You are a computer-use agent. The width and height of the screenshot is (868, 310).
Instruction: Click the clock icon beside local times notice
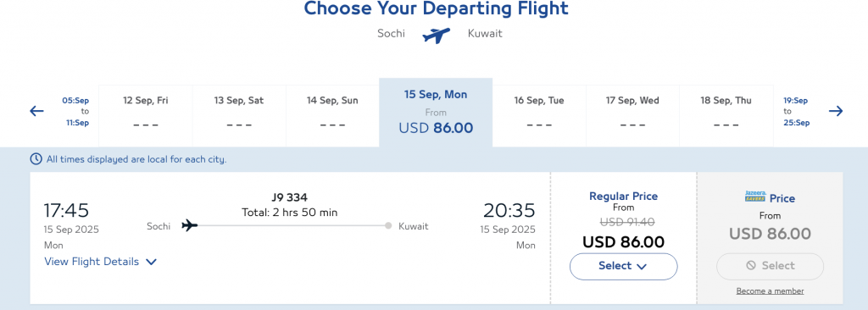coord(36,159)
